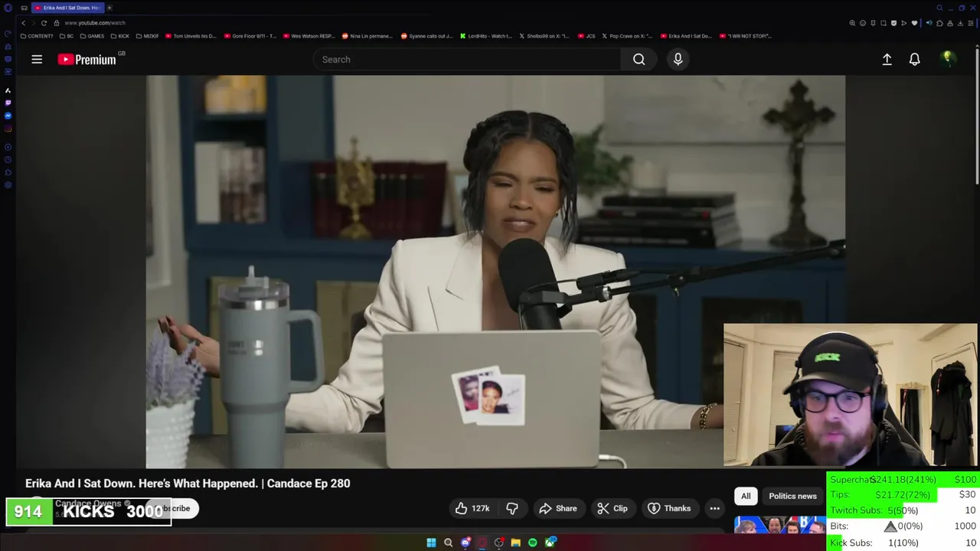Take a snapshot with the toolbar capture icon
This screenshot has width=980, height=551.
pyautogui.click(x=884, y=23)
